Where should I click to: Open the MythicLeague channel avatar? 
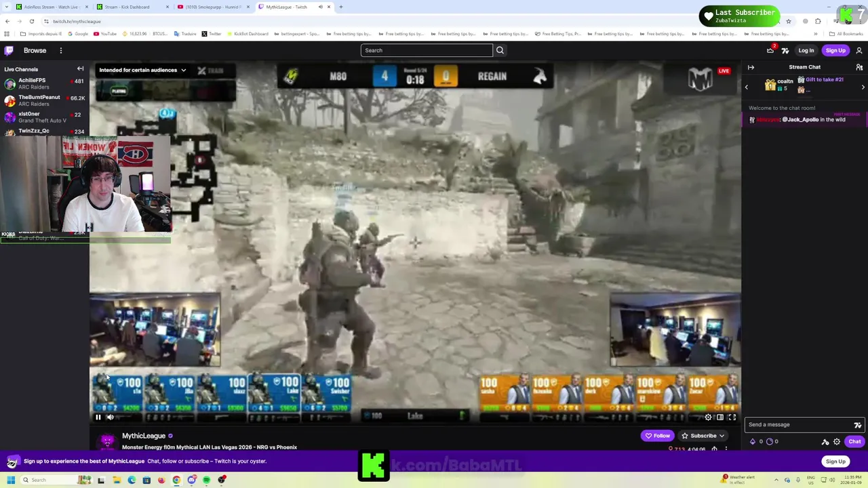click(x=107, y=442)
